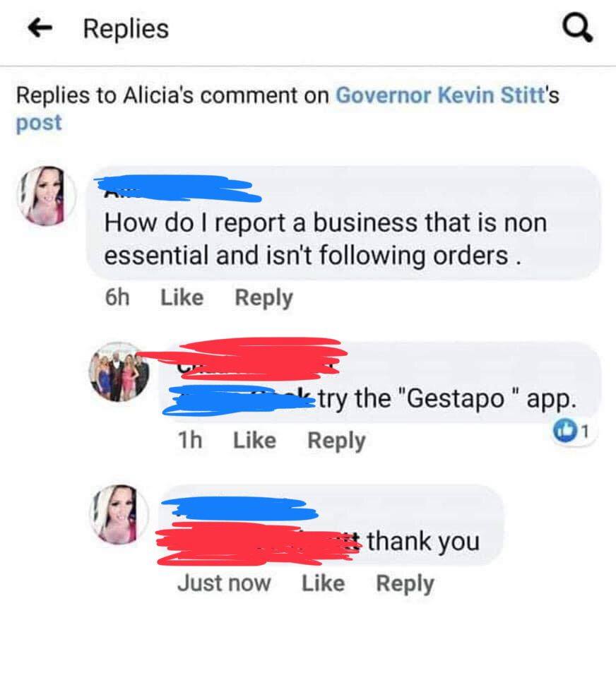Click the Just now timestamp

click(x=224, y=583)
